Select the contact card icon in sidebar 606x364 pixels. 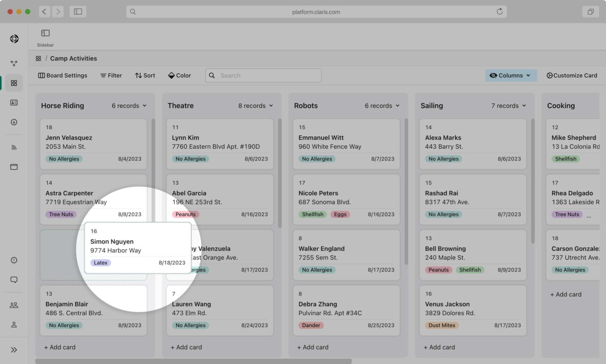[x=14, y=102]
